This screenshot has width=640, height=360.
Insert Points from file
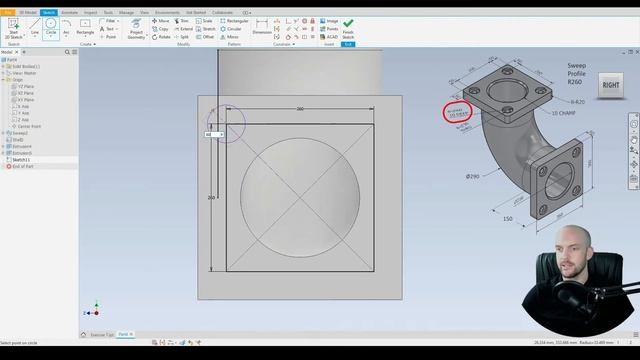[329, 29]
